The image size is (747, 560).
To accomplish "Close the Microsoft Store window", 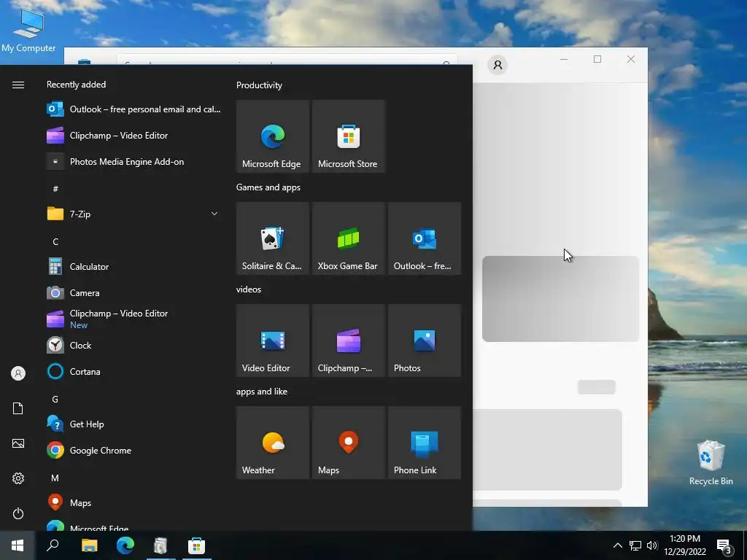I will (x=631, y=59).
